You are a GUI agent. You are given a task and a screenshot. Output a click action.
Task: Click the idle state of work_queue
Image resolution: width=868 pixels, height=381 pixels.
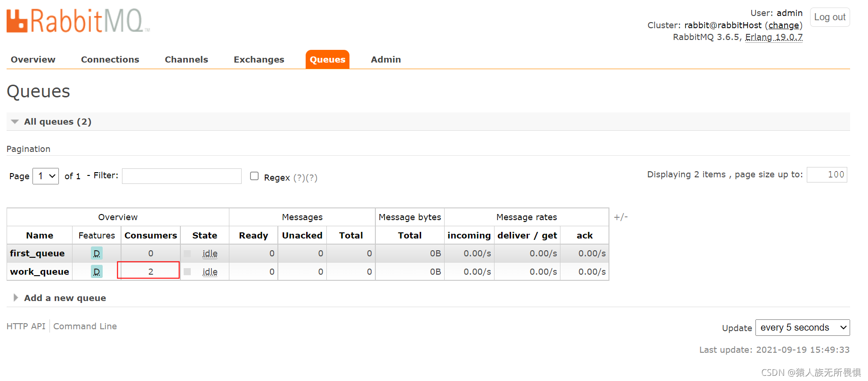[210, 272]
